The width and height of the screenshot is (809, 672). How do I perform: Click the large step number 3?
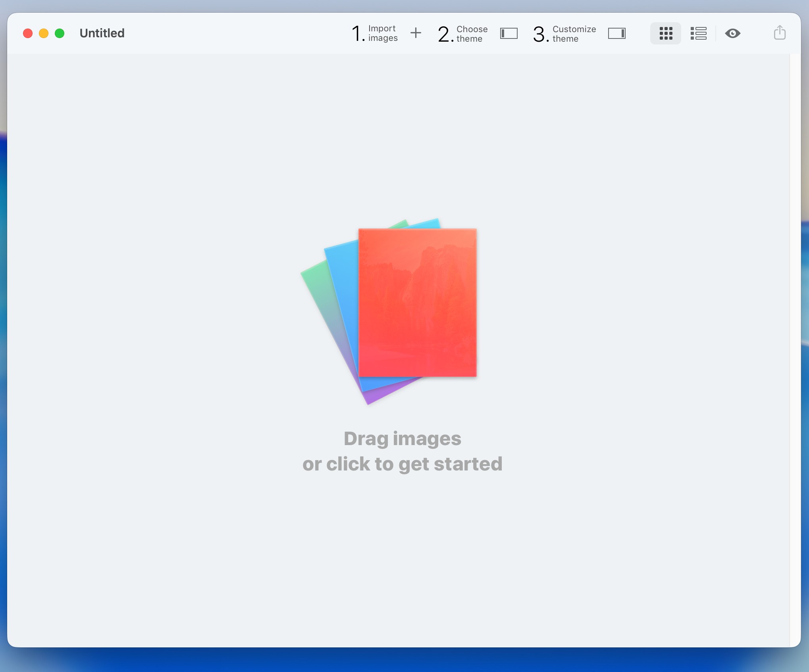click(x=540, y=34)
